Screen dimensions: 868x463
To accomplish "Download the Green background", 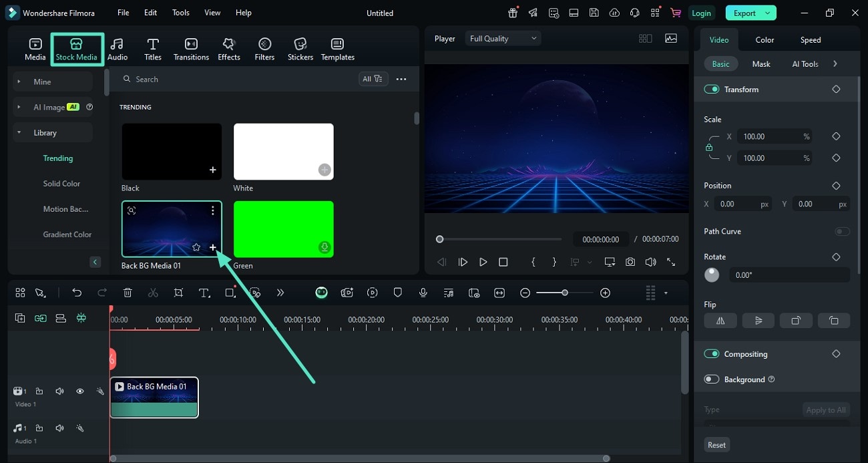I will point(324,247).
